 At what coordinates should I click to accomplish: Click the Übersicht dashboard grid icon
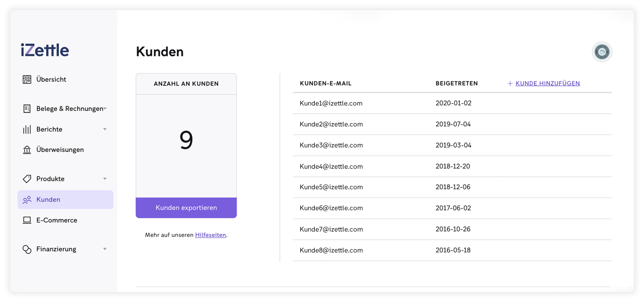27,79
